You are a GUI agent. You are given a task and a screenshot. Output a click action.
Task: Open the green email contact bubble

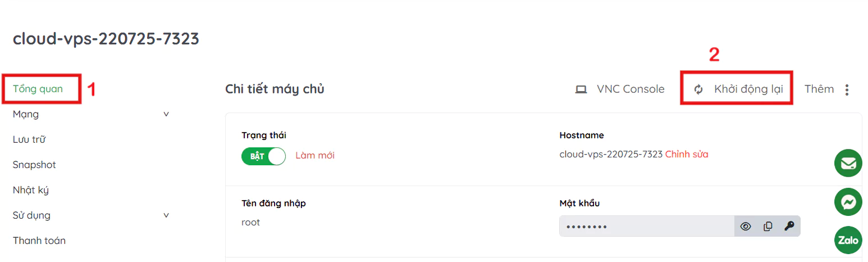pyautogui.click(x=848, y=164)
